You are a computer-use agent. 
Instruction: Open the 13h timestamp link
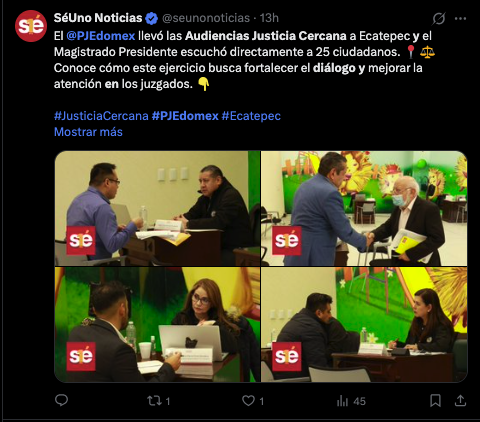[269, 18]
